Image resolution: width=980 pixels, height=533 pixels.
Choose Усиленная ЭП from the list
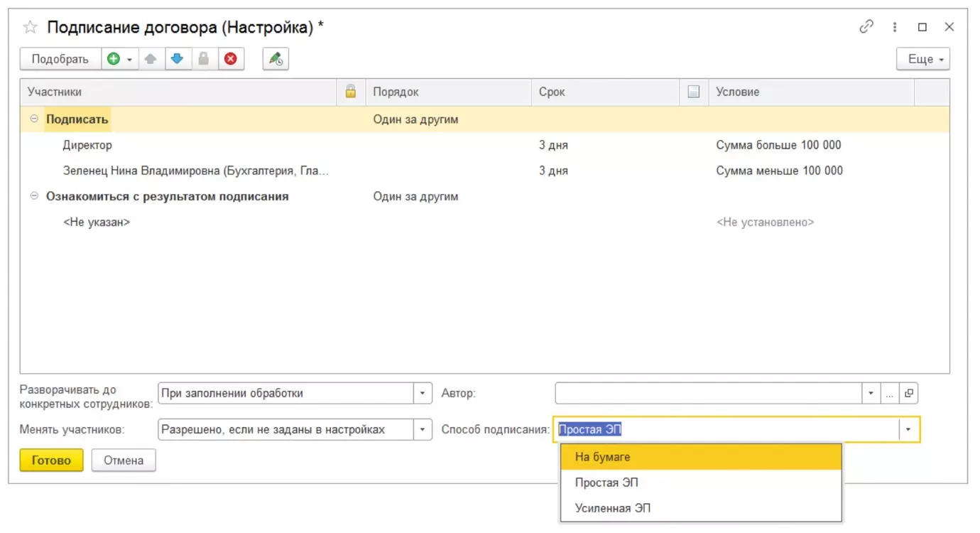[701, 508]
